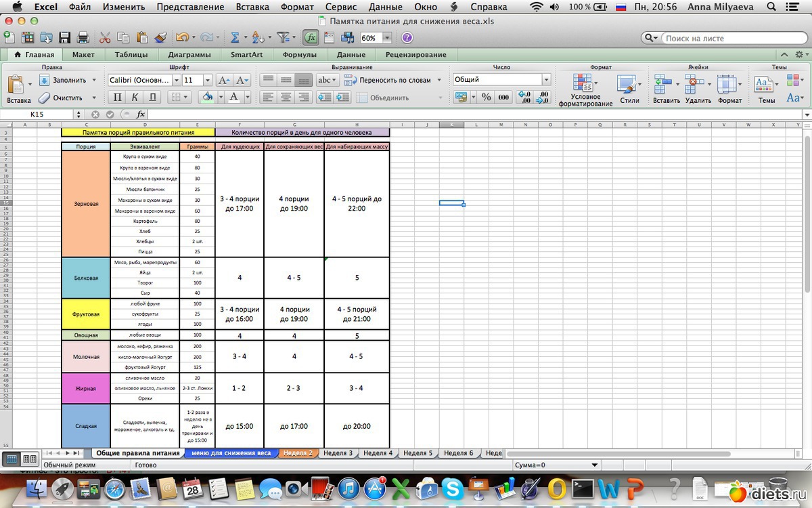Click the Format Painter brush icon
The height and width of the screenshot is (508, 812).
point(160,38)
